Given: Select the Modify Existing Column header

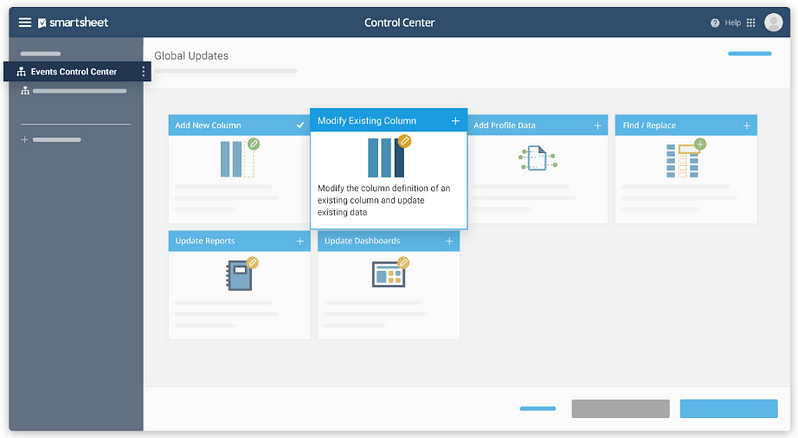Looking at the screenshot, I should coord(389,121).
